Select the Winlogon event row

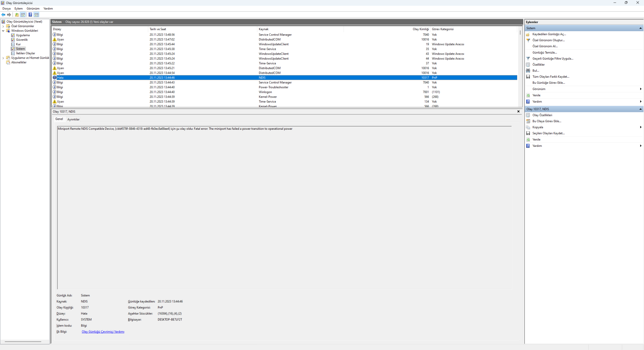tap(284, 92)
